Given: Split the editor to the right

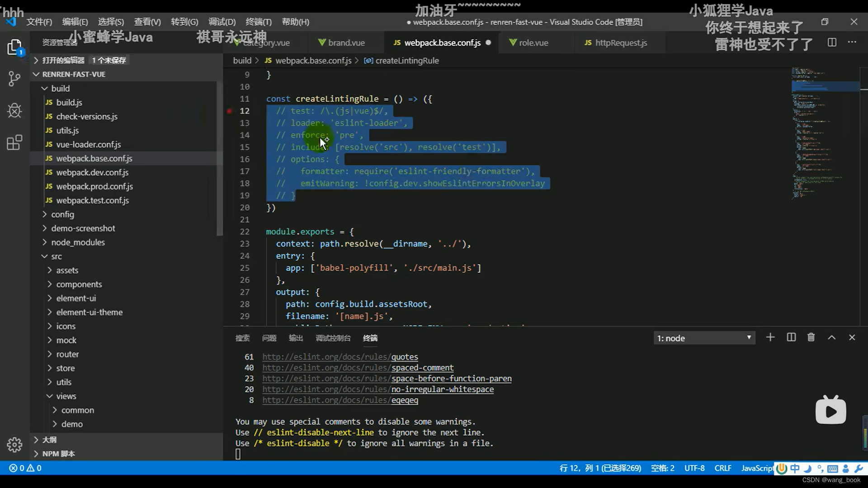Looking at the screenshot, I should [x=832, y=42].
